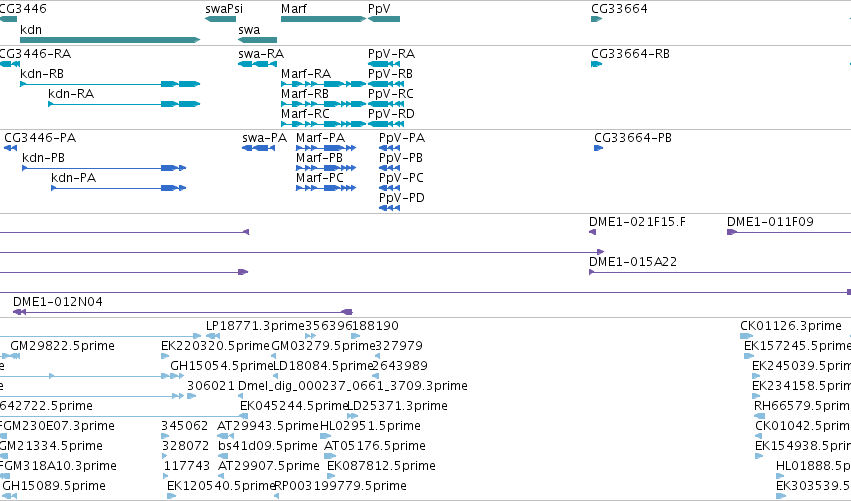The width and height of the screenshot is (851, 501).
Task: Click the CG33664 gene label
Action: click(619, 9)
